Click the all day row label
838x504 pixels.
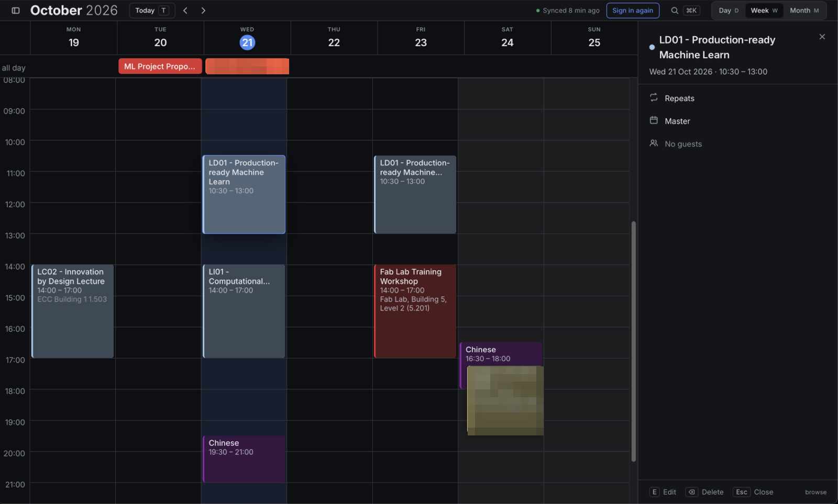point(14,68)
